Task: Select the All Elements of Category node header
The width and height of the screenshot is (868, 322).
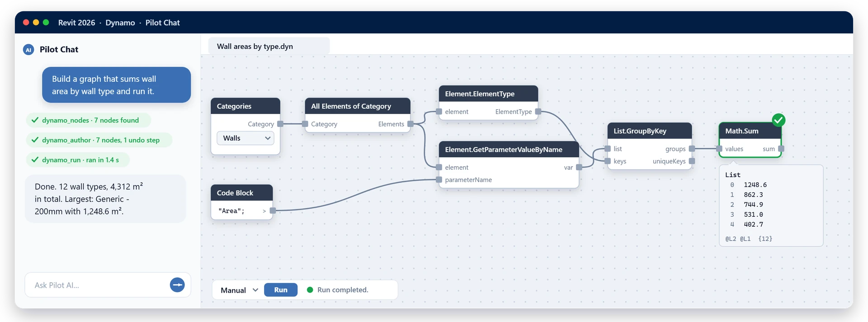Action: coord(358,106)
